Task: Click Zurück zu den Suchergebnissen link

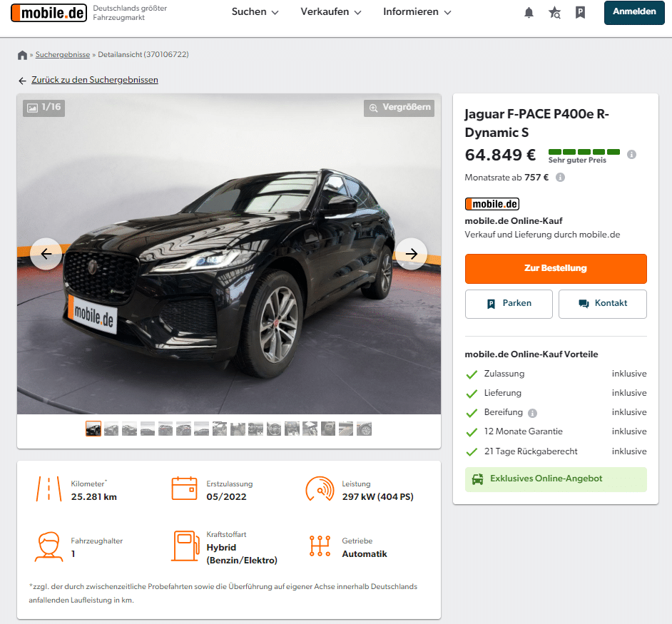Action: click(95, 80)
